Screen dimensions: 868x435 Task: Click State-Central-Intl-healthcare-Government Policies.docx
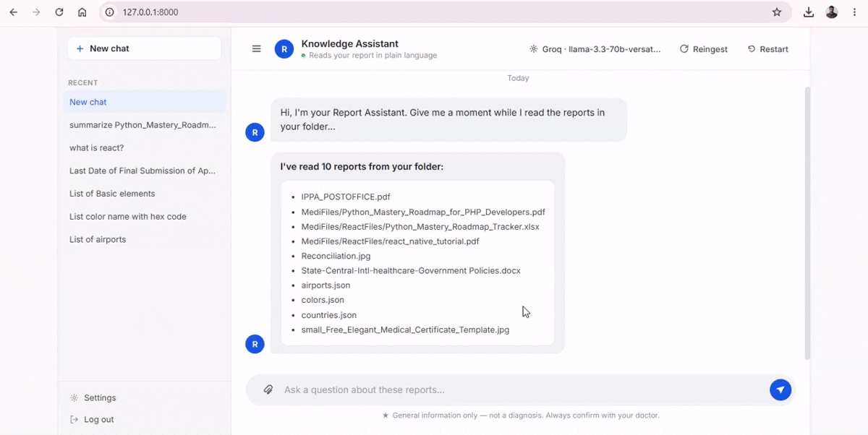[411, 270]
